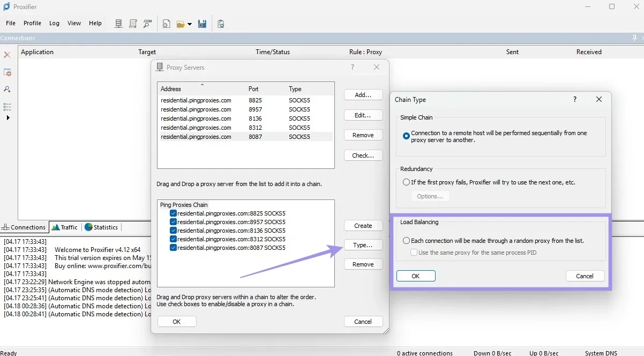Image resolution: width=644 pixels, height=356 pixels.
Task: Open the Profile menu
Action: (x=32, y=23)
